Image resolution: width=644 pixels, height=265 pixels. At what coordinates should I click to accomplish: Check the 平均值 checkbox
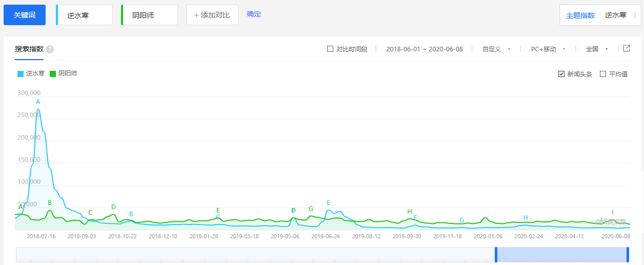coord(603,74)
